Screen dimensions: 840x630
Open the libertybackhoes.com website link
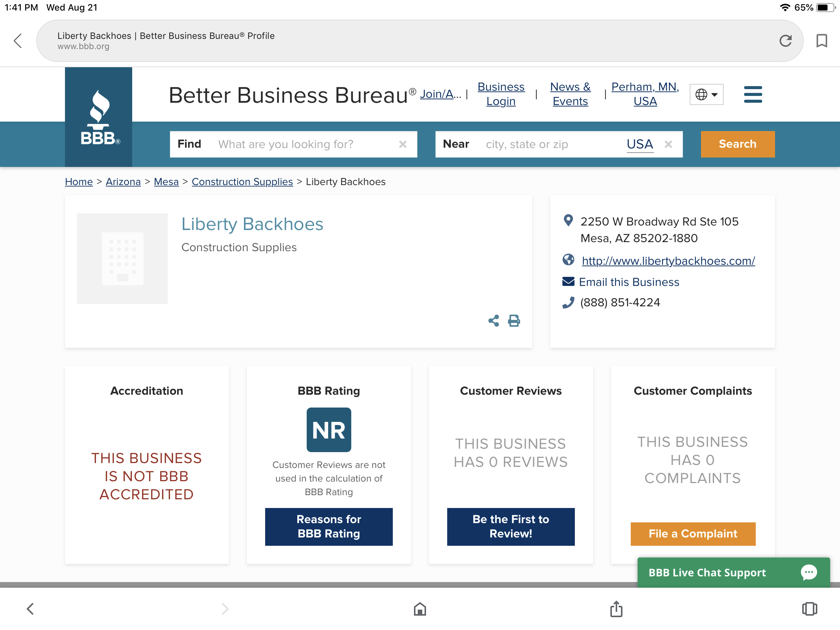pyautogui.click(x=669, y=261)
